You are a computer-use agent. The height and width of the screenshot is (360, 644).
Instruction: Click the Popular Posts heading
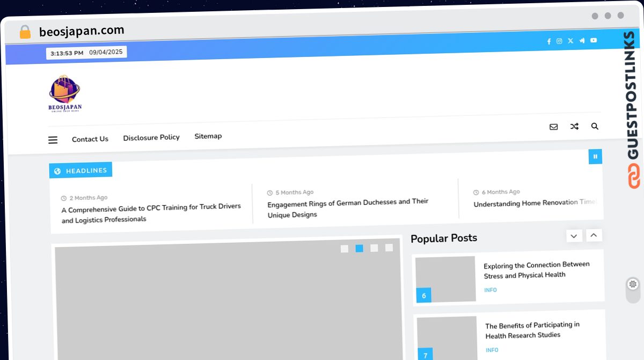pos(444,238)
